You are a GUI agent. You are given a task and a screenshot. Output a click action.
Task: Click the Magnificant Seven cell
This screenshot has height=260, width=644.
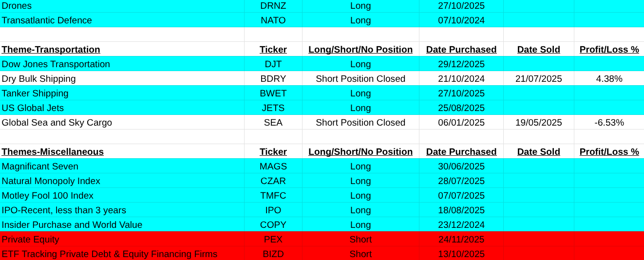[40, 167]
